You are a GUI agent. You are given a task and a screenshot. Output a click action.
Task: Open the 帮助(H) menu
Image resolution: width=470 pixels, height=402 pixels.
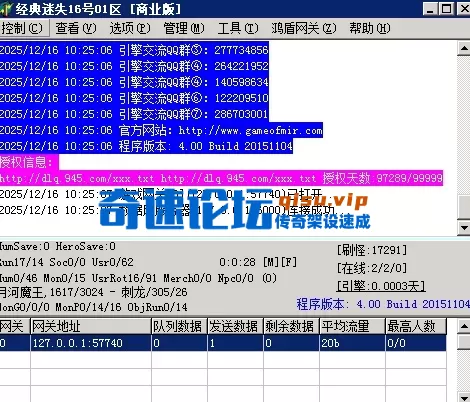click(370, 28)
